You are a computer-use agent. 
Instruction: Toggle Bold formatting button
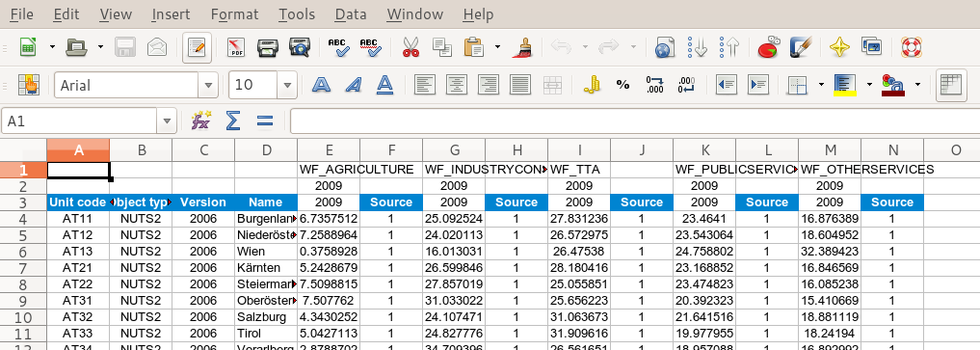point(321,85)
